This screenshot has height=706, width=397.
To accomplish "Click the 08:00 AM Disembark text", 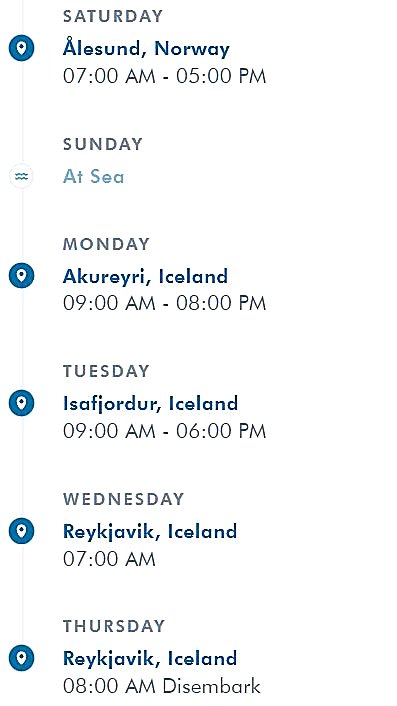I will pos(162,687).
